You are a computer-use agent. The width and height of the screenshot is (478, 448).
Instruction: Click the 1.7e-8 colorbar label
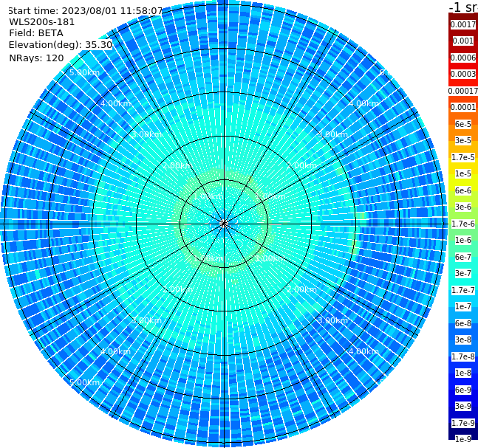click(463, 356)
